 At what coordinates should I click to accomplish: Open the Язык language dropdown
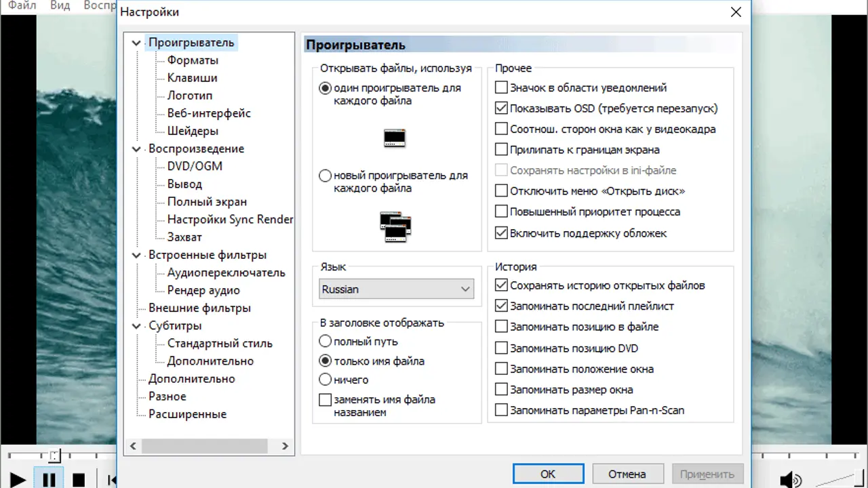click(x=396, y=289)
